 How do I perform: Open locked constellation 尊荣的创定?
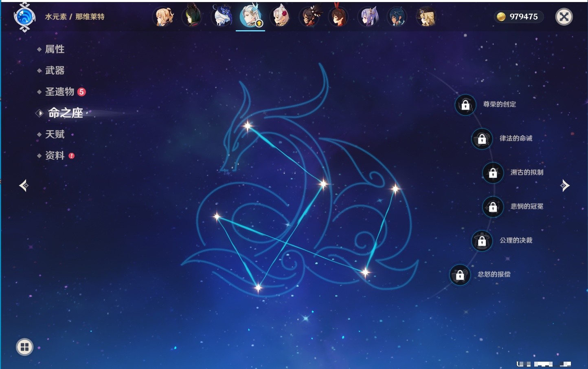click(x=465, y=105)
